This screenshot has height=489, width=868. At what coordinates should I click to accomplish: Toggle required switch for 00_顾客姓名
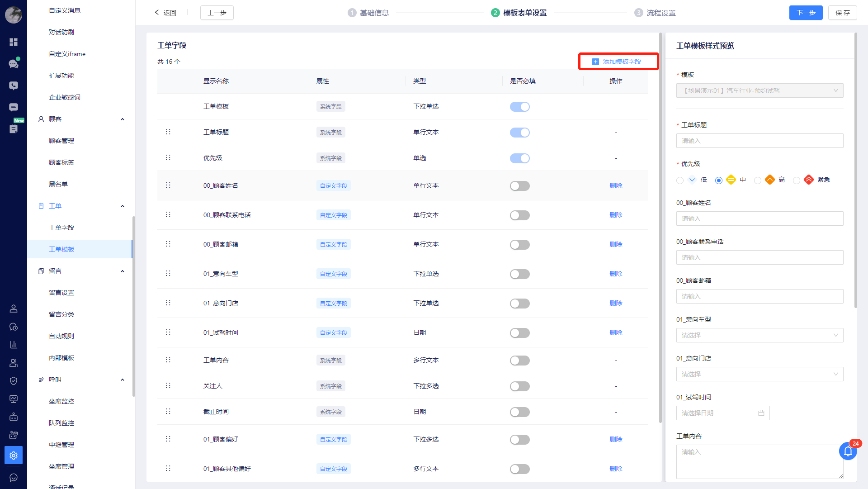point(520,186)
